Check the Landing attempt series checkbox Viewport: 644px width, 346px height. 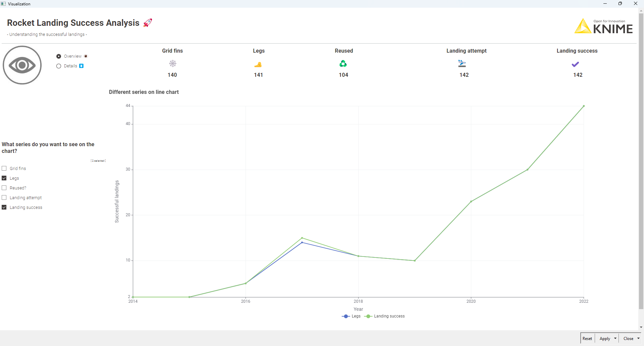coord(4,197)
